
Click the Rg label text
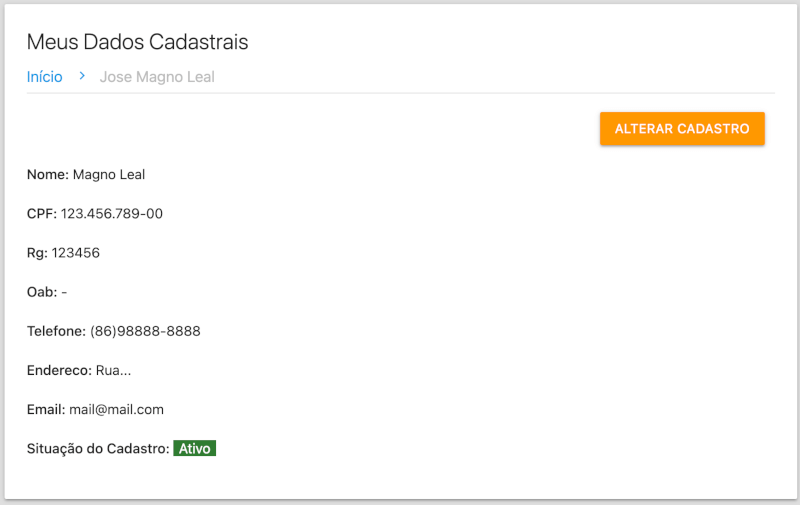(37, 253)
